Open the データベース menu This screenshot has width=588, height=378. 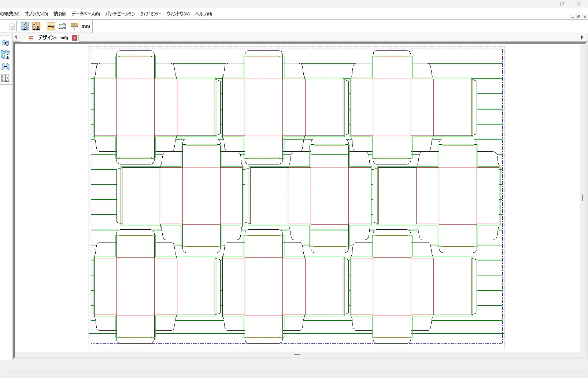click(x=85, y=14)
